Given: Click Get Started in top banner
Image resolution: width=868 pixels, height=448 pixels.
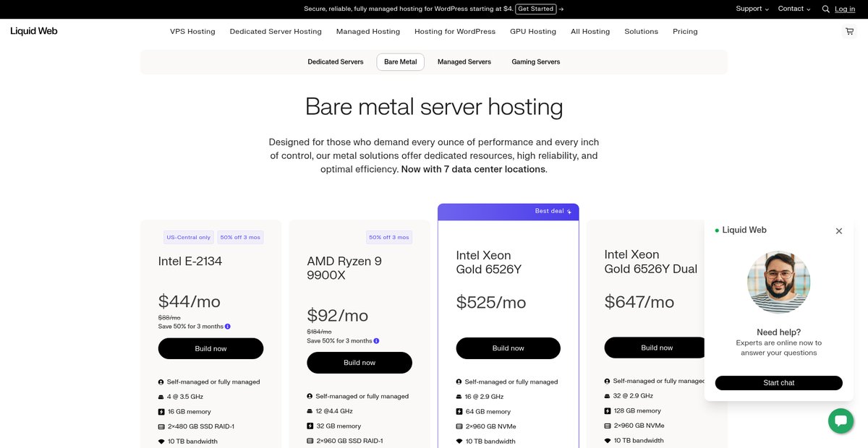Looking at the screenshot, I should pyautogui.click(x=536, y=9).
